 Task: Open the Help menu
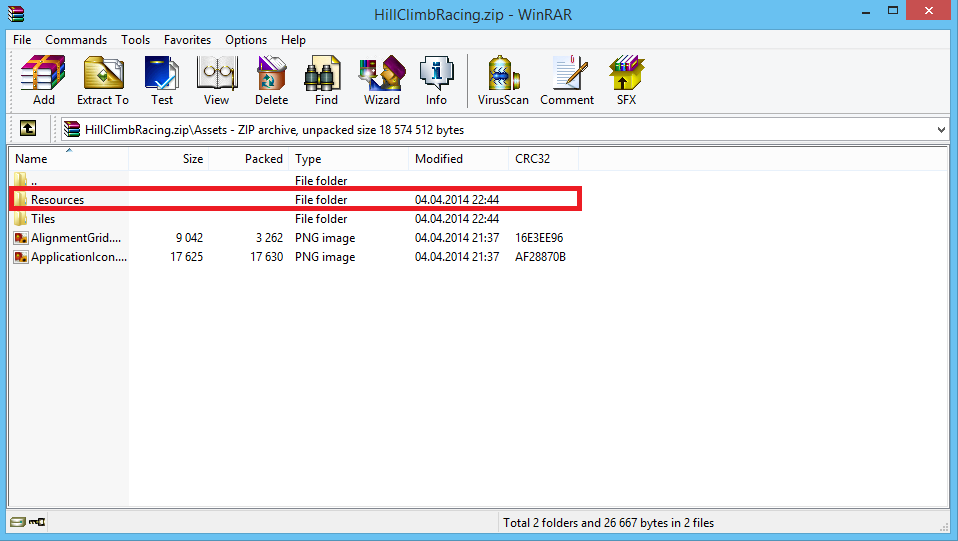[293, 40]
